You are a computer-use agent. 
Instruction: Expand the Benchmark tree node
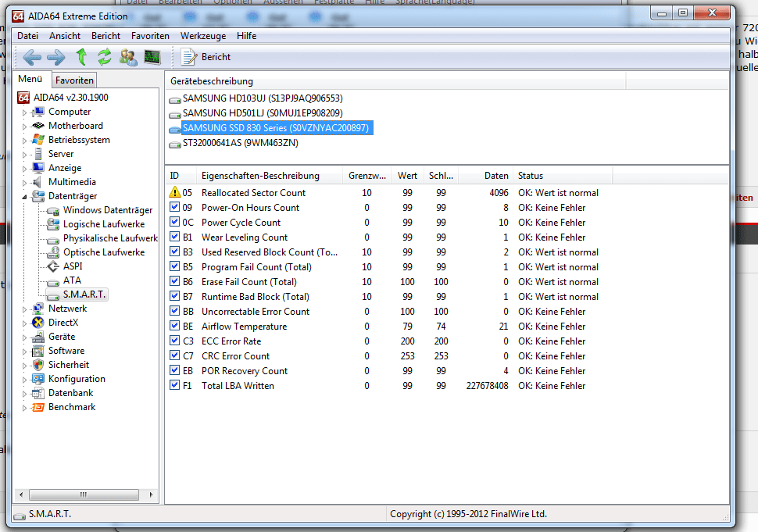[24, 408]
